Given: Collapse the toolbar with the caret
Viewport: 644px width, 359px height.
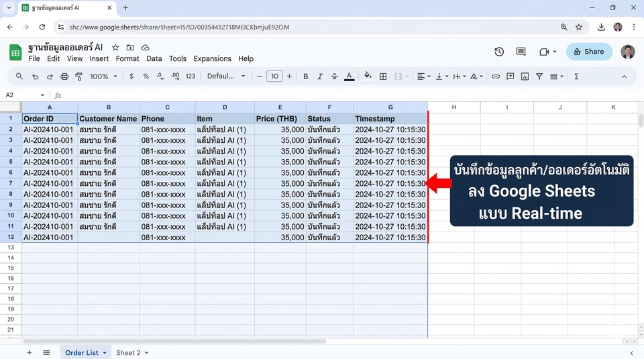Looking at the screenshot, I should 625,76.
